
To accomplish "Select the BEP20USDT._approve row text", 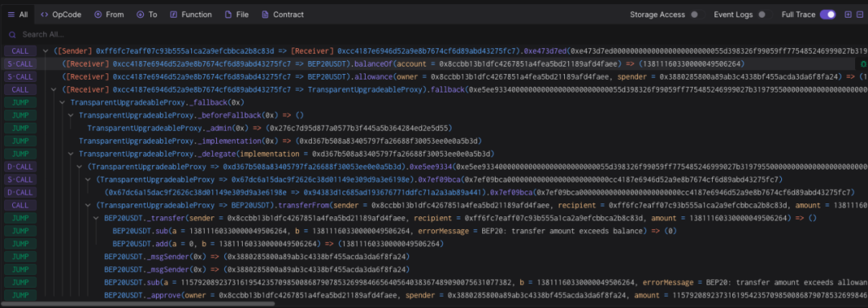I will 486,295.
